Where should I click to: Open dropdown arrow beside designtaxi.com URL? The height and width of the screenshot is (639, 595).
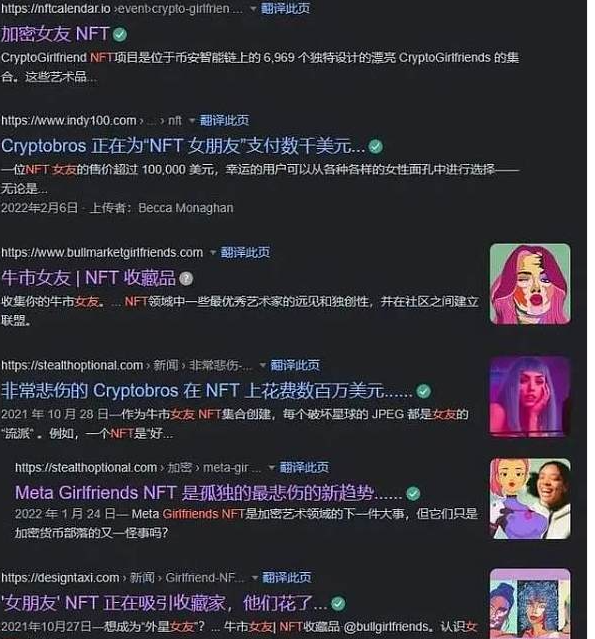[x=255, y=577]
